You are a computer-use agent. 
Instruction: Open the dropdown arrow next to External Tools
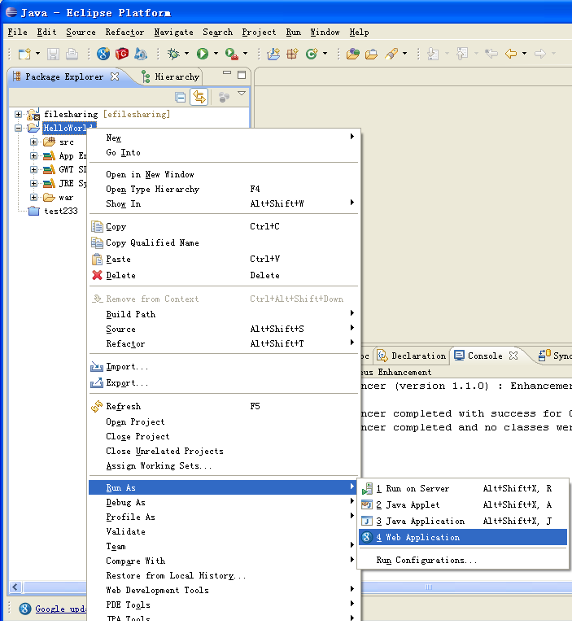coord(245,53)
